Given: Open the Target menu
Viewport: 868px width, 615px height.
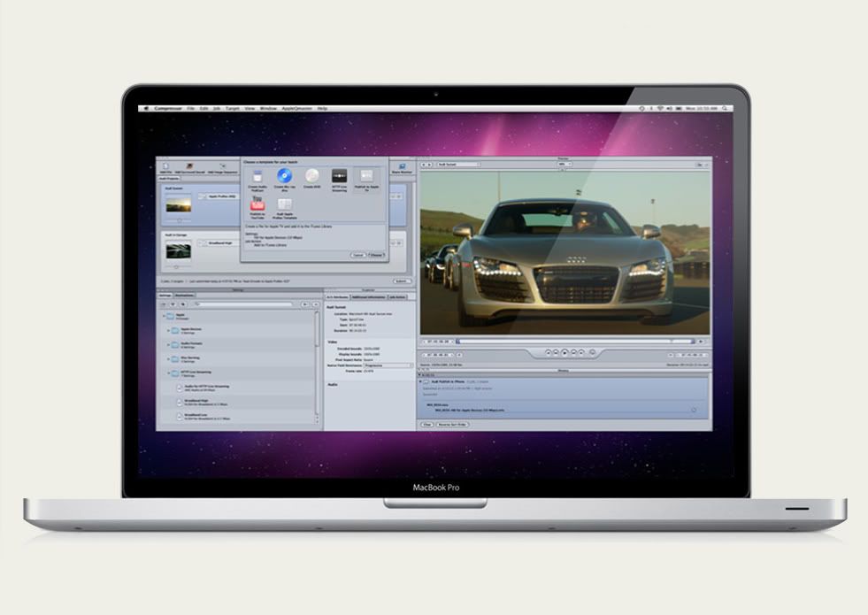Looking at the screenshot, I should tap(233, 109).
